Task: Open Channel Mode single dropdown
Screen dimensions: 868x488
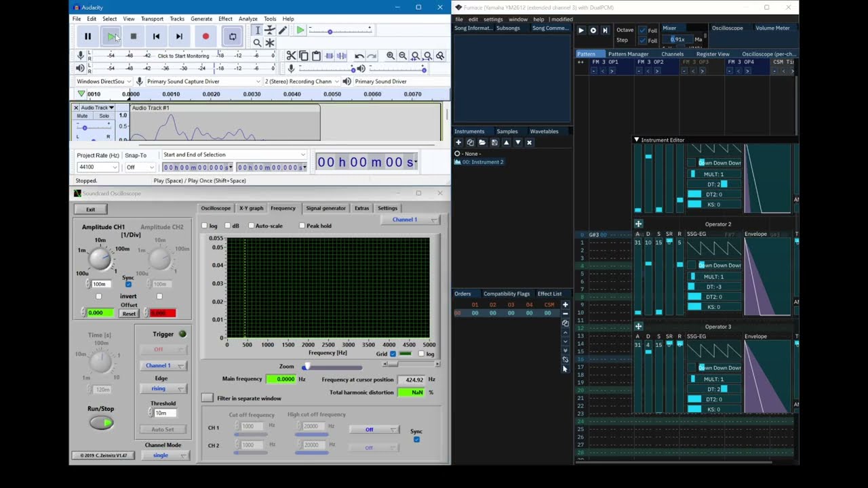Action: point(166,455)
